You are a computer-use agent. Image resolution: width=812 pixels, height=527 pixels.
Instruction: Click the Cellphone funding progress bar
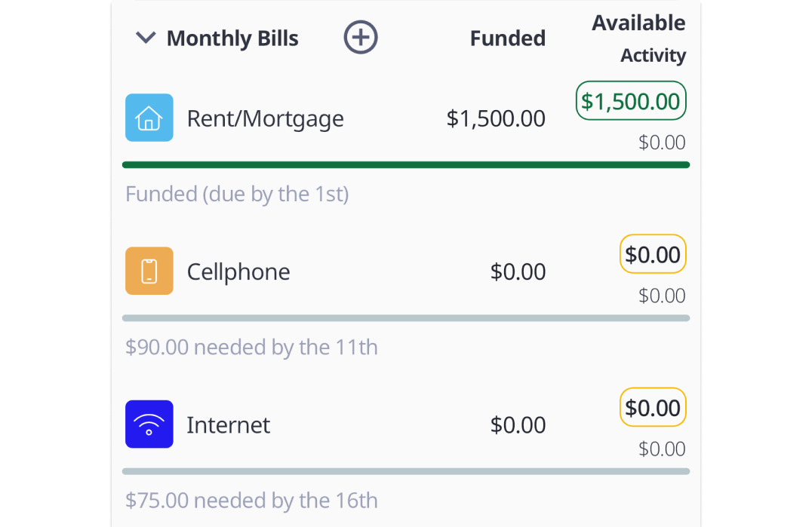click(x=406, y=318)
